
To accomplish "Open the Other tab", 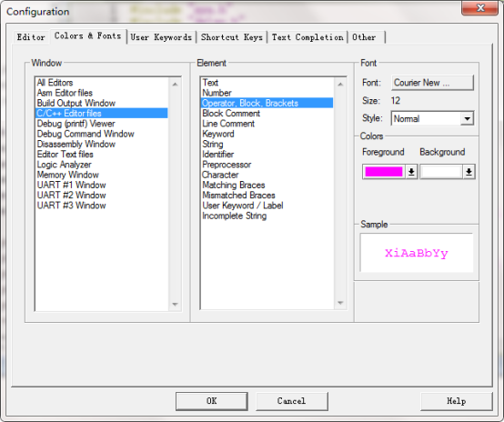I will pyautogui.click(x=366, y=37).
